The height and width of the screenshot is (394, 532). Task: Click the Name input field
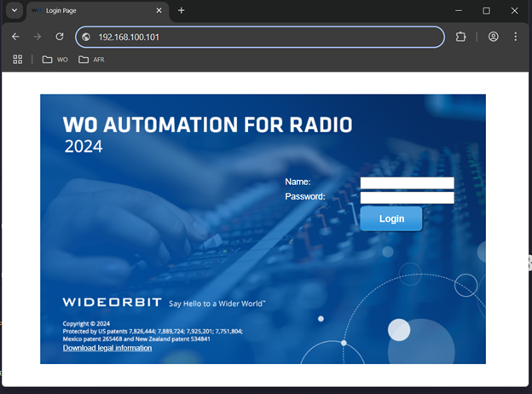407,183
